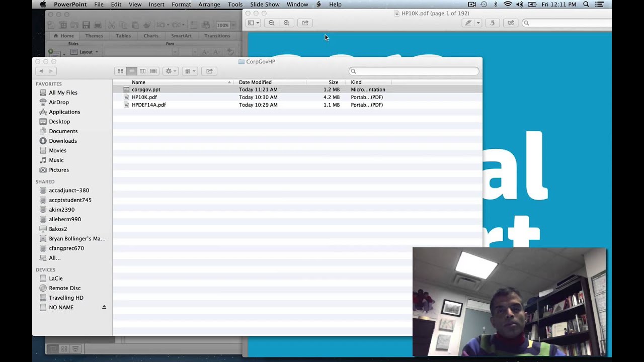The height and width of the screenshot is (362, 644).
Task: Open the Insert menu
Action: (156, 4)
